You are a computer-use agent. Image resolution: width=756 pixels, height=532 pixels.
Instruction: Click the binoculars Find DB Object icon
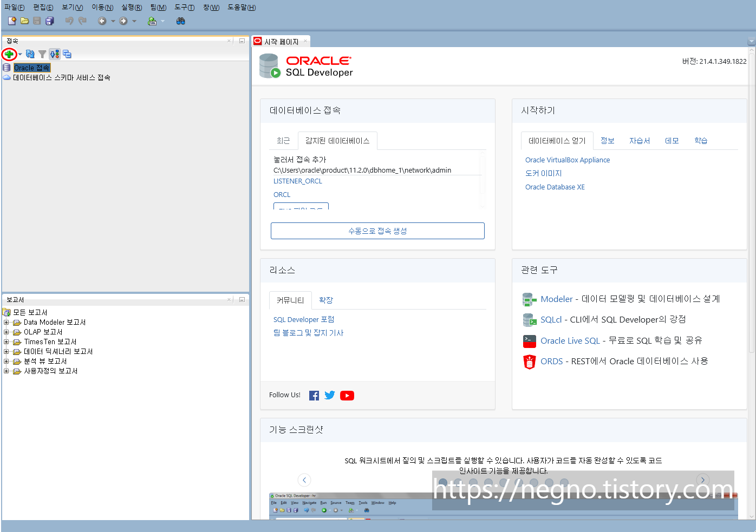tap(181, 21)
